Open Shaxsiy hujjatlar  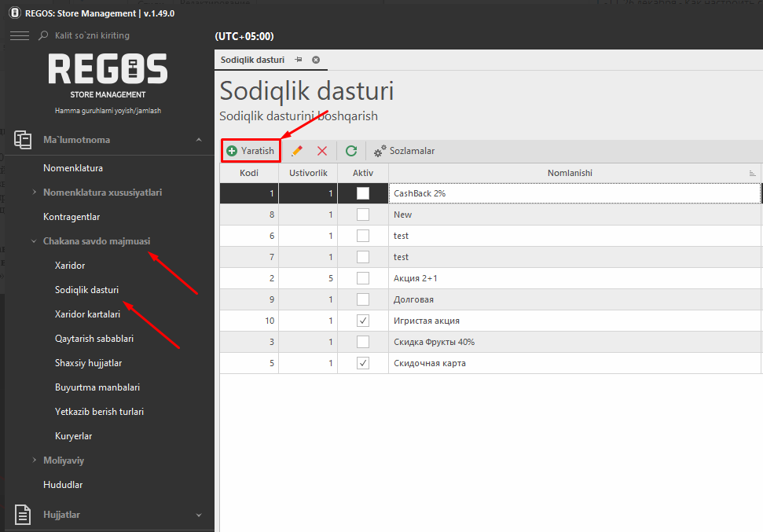click(x=89, y=362)
